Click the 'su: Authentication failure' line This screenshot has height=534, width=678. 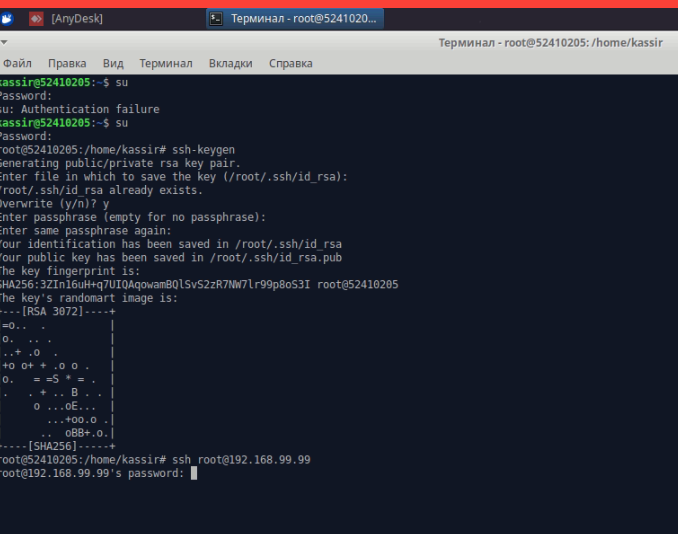pyautogui.click(x=80, y=109)
